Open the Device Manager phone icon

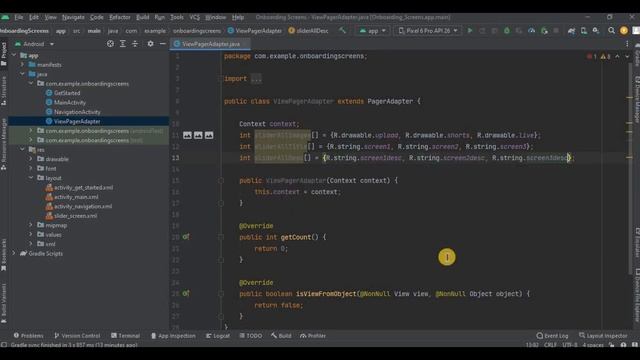584,31
